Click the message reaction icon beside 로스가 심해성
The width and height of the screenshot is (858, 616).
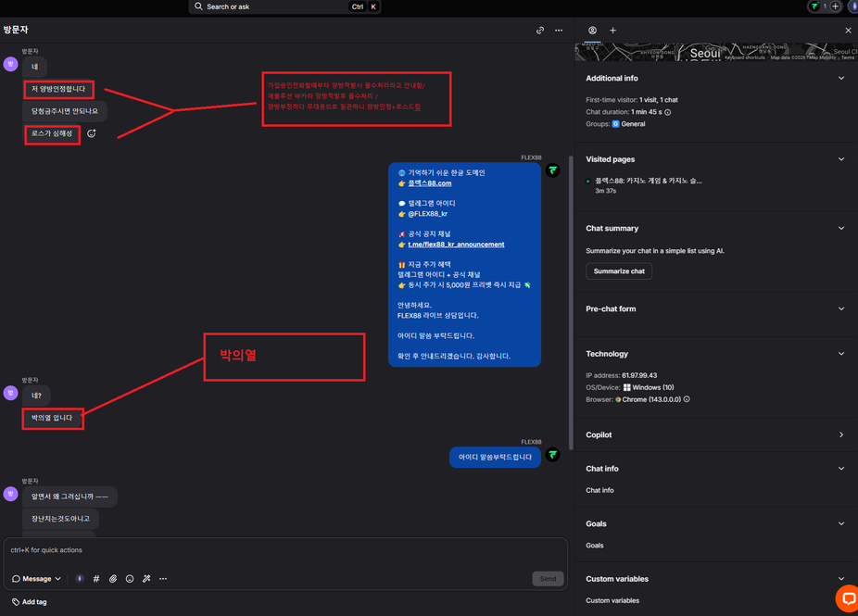point(92,133)
